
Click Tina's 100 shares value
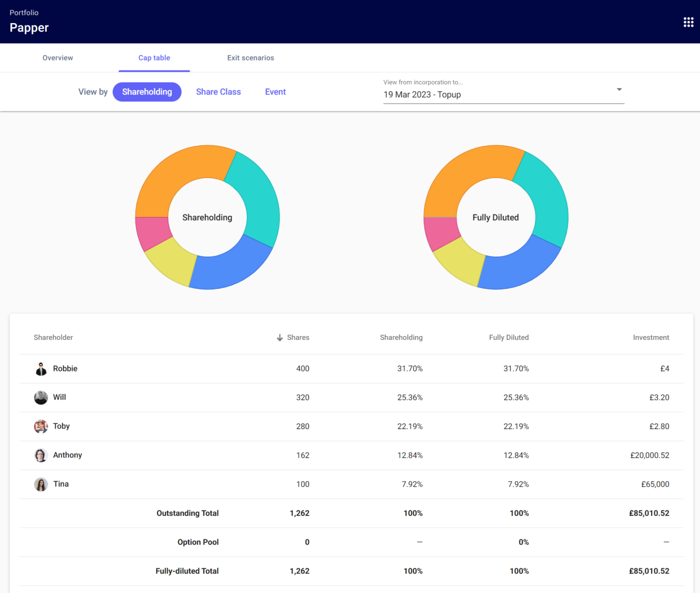coord(302,484)
